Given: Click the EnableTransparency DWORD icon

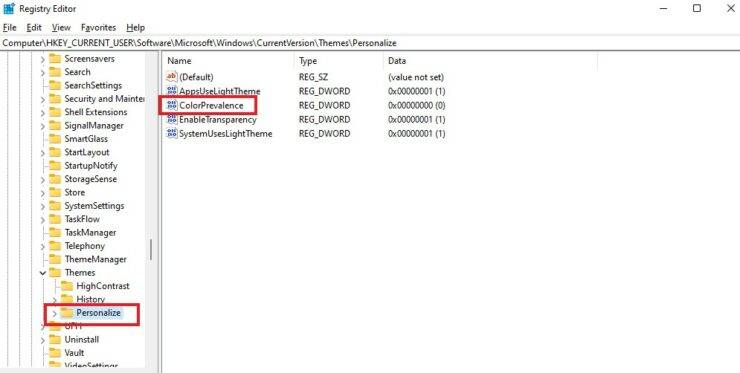Looking at the screenshot, I should coord(171,119).
